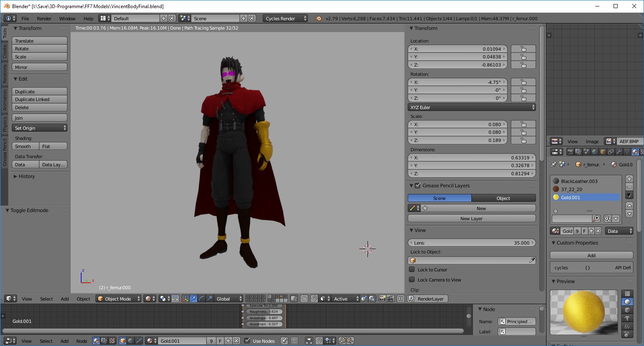Open the Object properties cube icon
This screenshot has height=346, width=644.
coord(603,152)
